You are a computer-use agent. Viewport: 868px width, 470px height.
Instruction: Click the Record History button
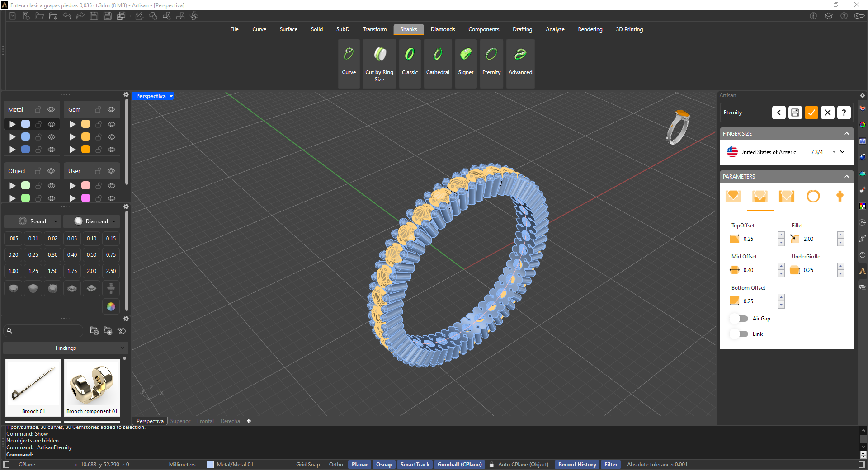(577, 465)
